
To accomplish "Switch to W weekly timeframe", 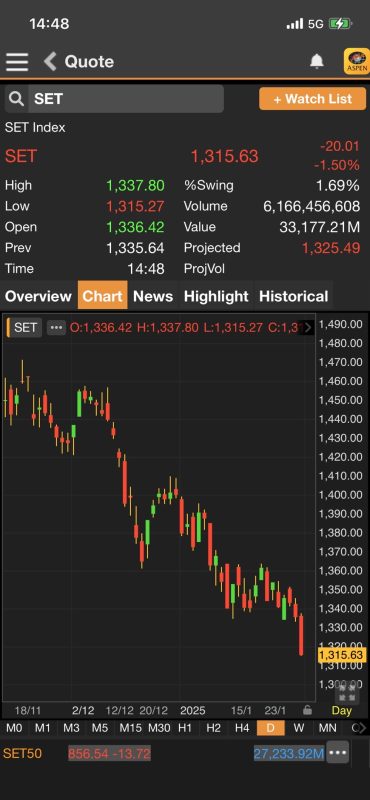I will coord(300,728).
